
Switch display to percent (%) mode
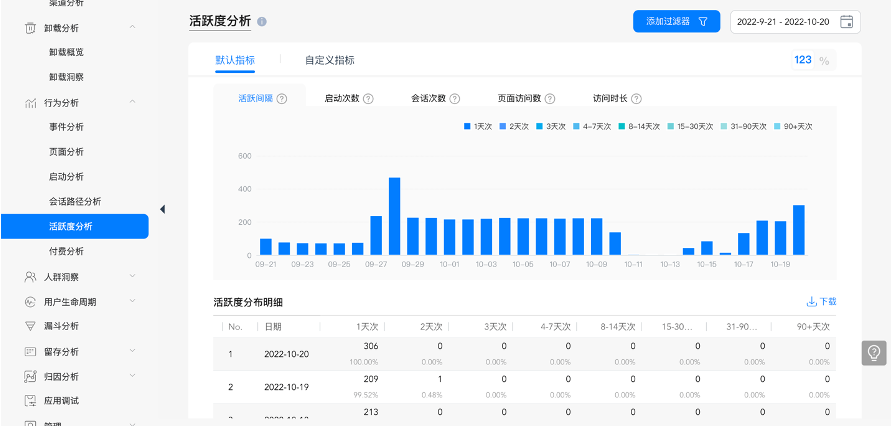(x=824, y=61)
